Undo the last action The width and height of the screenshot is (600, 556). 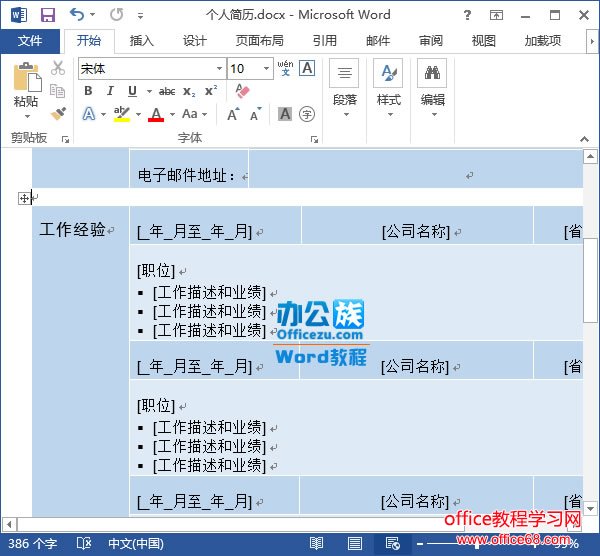point(77,15)
